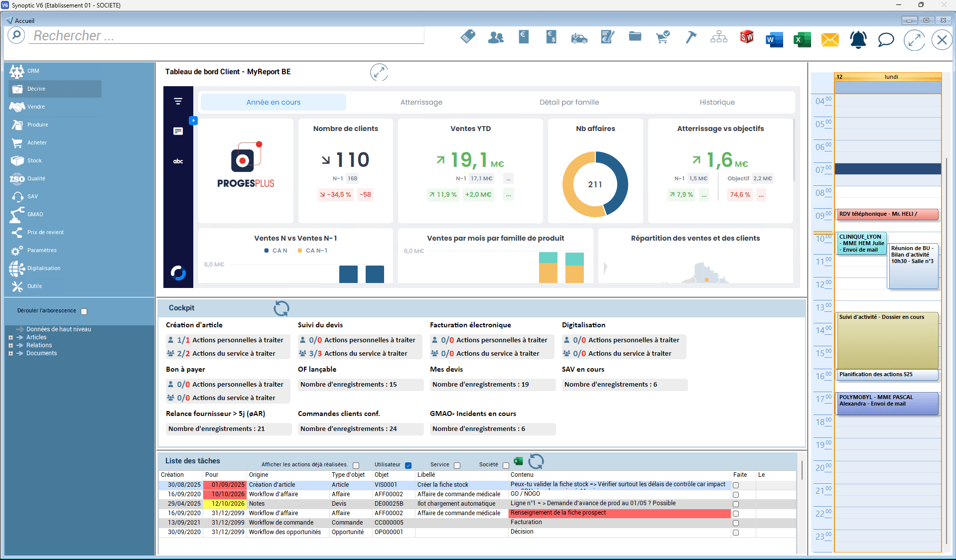Image resolution: width=956 pixels, height=560 pixels.
Task: Refresh the Cockpit panel
Action: click(281, 308)
